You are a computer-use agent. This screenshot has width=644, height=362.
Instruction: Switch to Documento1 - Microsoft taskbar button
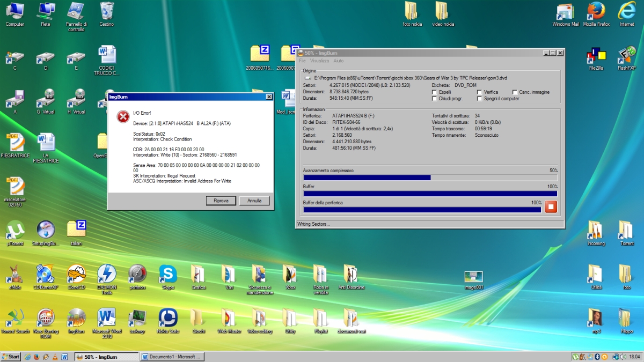pos(172,357)
